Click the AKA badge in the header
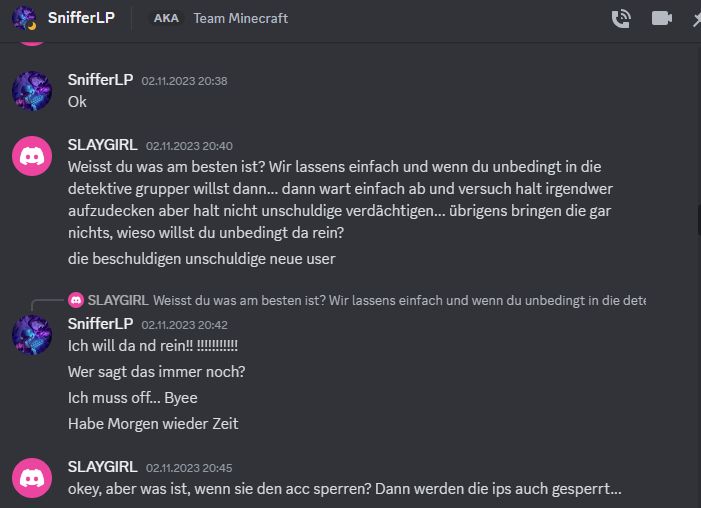Viewport: 701px width, 508px height. coord(166,18)
